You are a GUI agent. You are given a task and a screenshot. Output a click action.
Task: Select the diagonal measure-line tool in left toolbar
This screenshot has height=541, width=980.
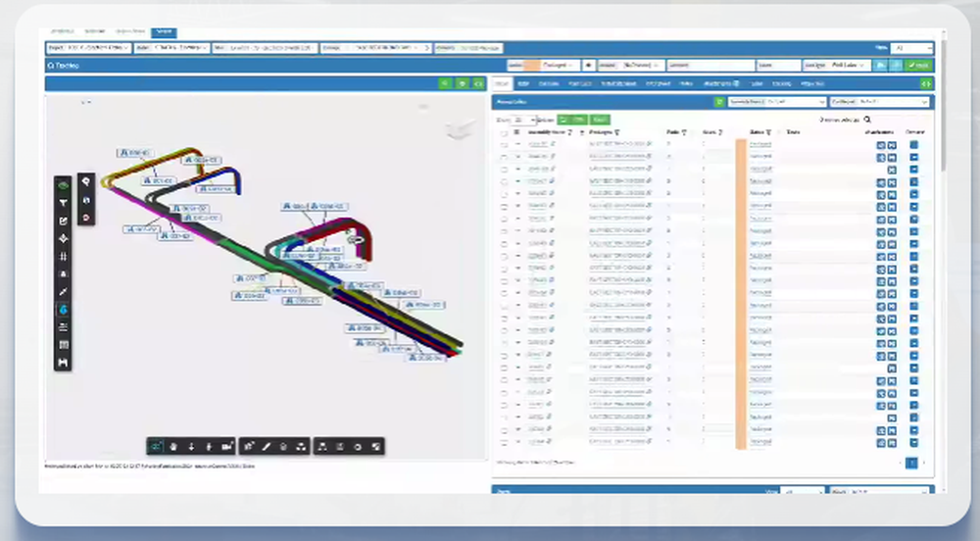click(x=63, y=292)
